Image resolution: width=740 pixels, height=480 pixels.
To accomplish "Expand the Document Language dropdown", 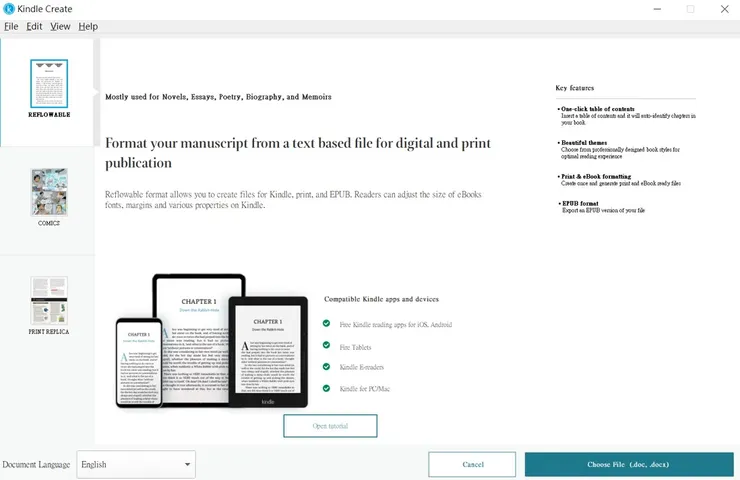I will pyautogui.click(x=136, y=464).
